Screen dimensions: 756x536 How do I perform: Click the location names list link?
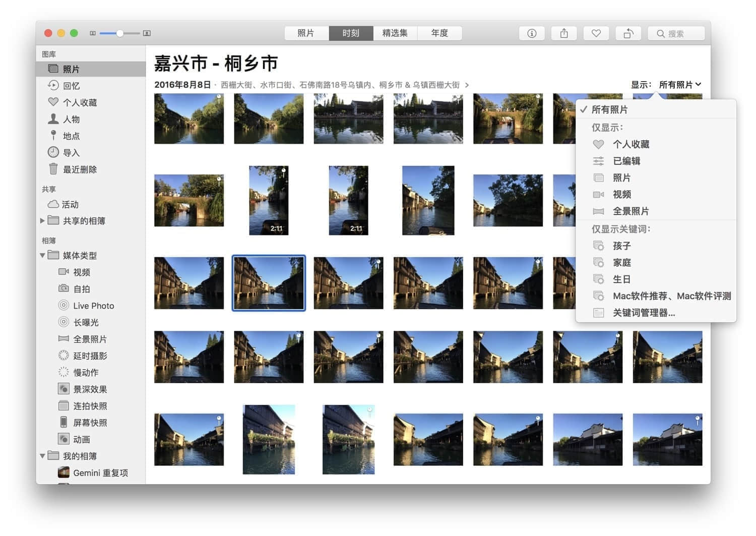point(340,85)
